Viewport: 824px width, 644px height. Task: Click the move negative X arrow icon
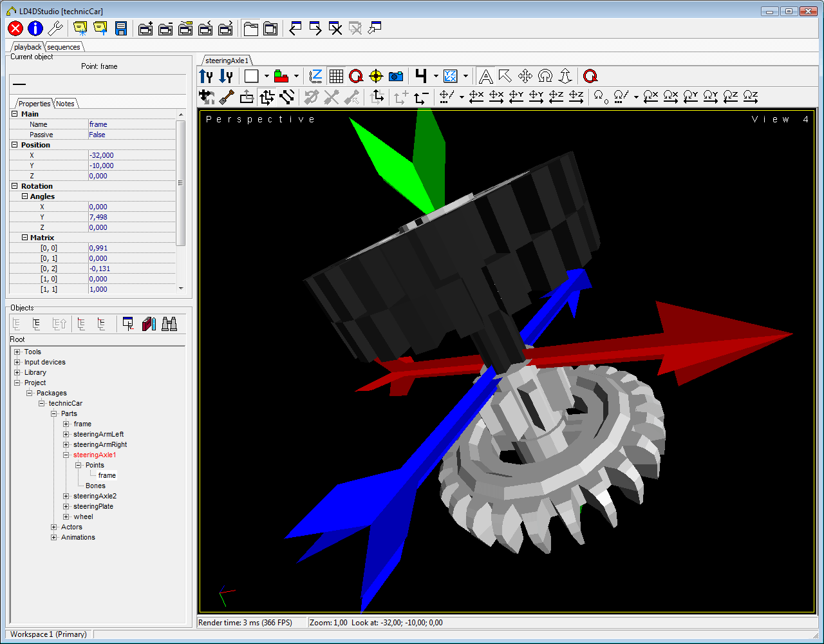(x=476, y=97)
